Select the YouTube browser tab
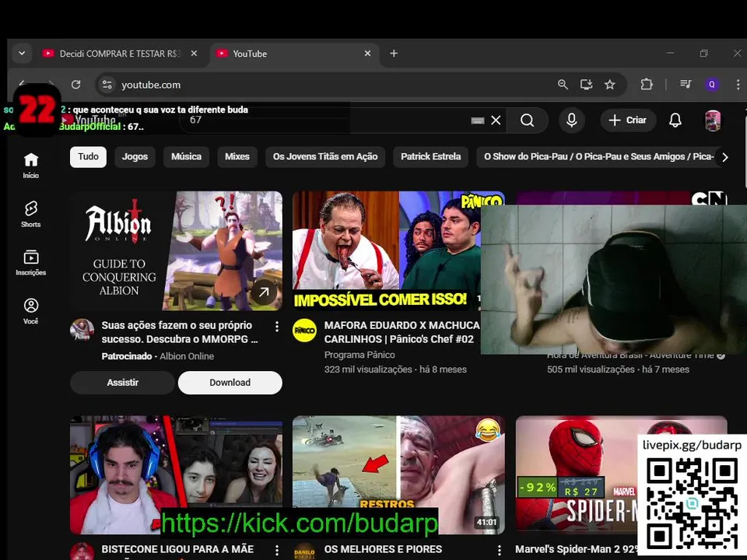The width and height of the screenshot is (747, 560). tap(294, 54)
